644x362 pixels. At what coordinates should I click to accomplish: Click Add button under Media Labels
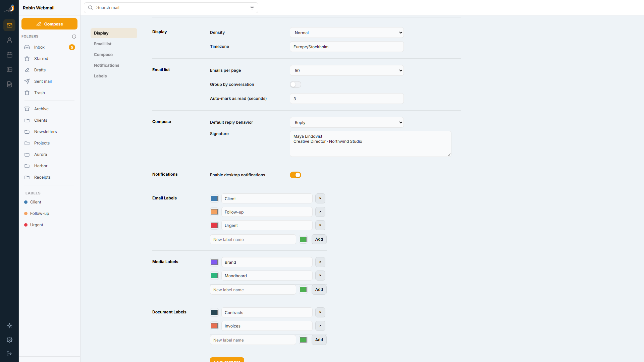[319, 290]
